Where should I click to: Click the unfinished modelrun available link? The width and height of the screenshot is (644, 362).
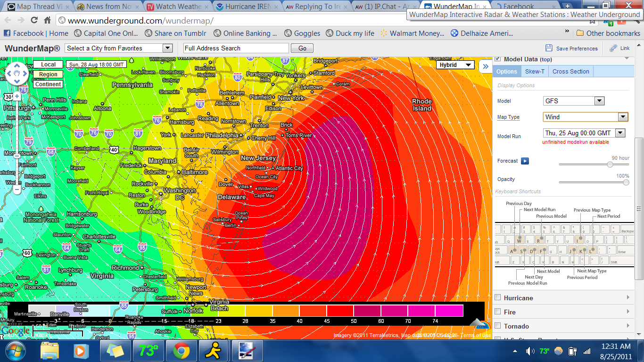[x=575, y=142]
